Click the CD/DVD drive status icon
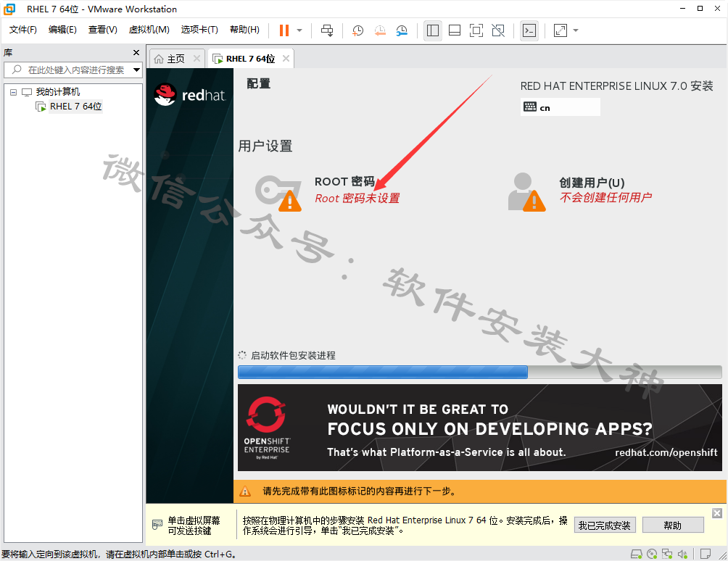The height and width of the screenshot is (561, 728). pyautogui.click(x=652, y=554)
